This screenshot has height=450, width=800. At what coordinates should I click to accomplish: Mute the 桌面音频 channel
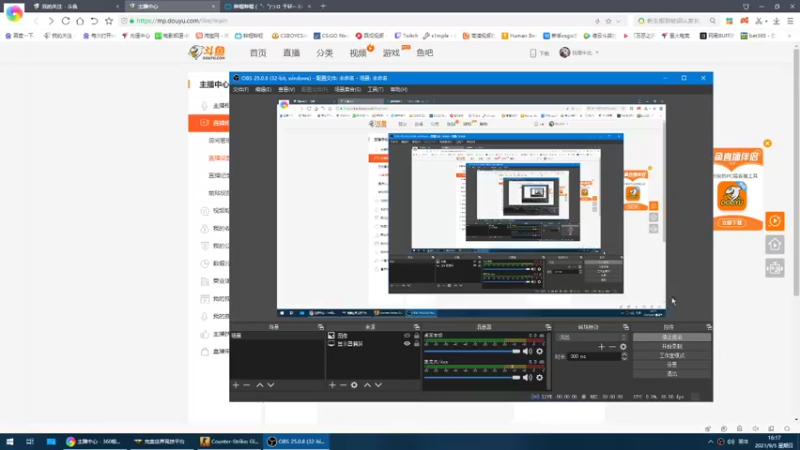[x=528, y=351]
